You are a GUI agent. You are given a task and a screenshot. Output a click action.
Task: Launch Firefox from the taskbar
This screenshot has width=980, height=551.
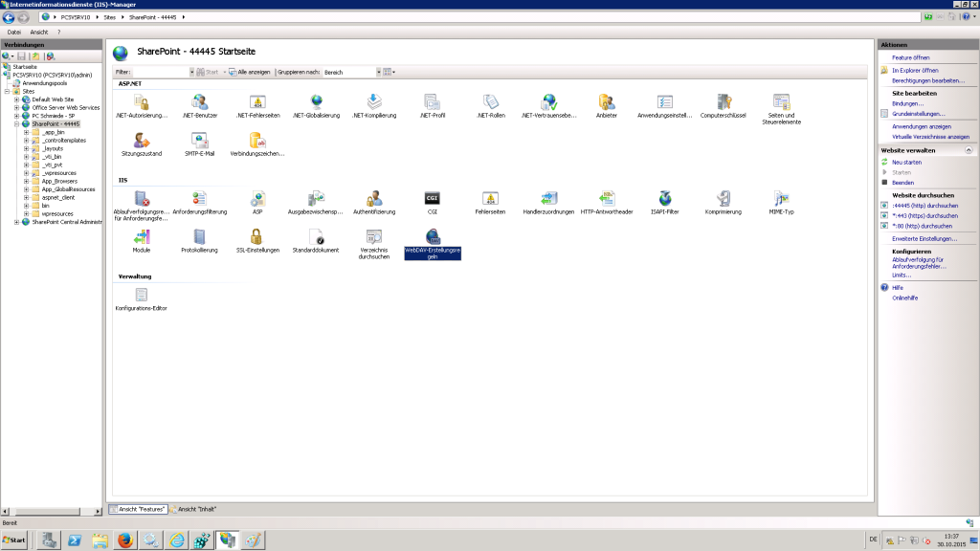[125, 540]
